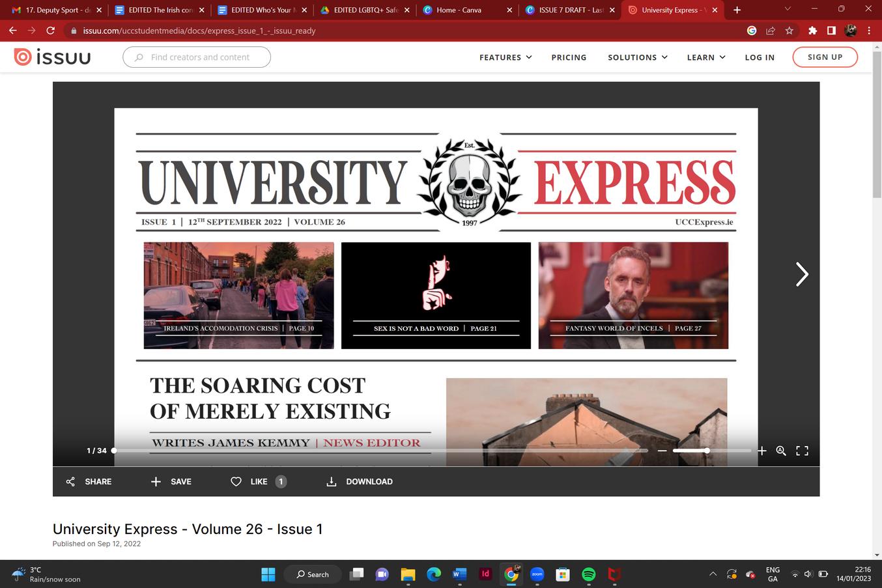Switch to Home - Canva tab
This screenshot has height=588, width=882.
[467, 10]
